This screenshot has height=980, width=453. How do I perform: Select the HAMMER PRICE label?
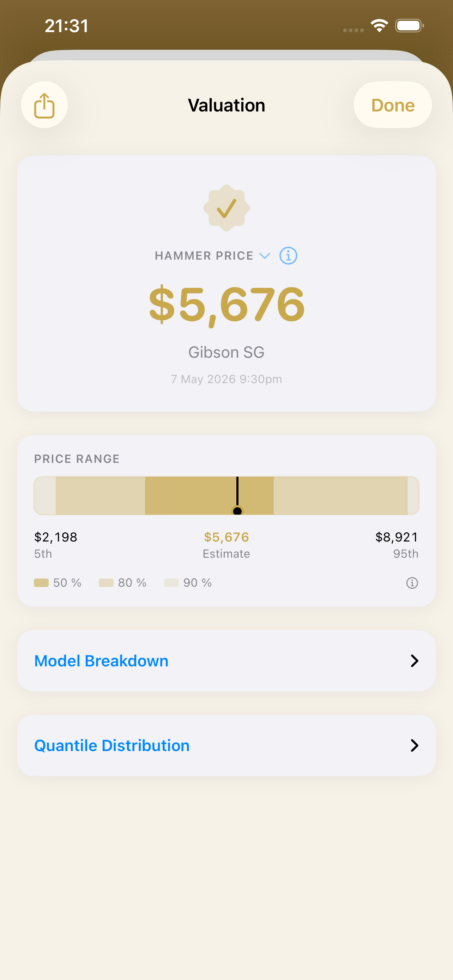click(204, 256)
